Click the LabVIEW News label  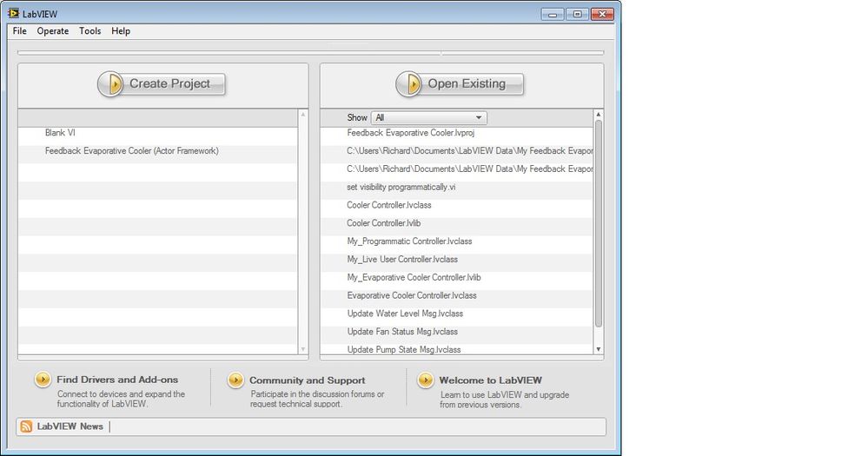pyautogui.click(x=70, y=426)
